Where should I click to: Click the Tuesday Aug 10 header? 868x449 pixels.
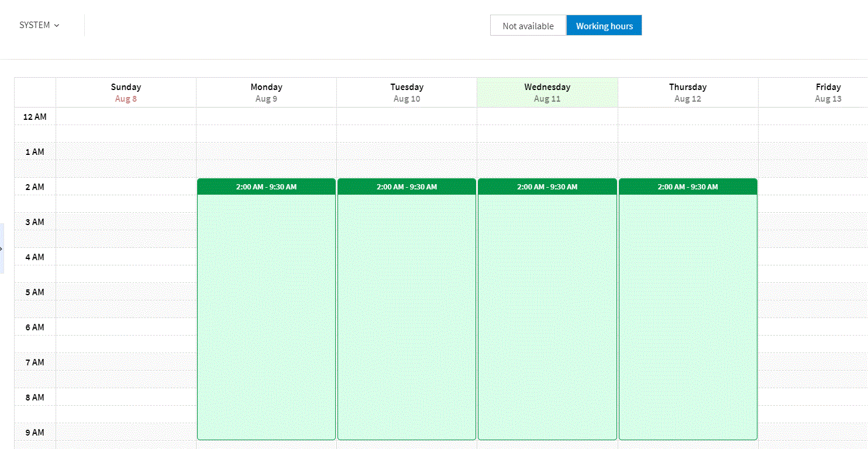[407, 92]
